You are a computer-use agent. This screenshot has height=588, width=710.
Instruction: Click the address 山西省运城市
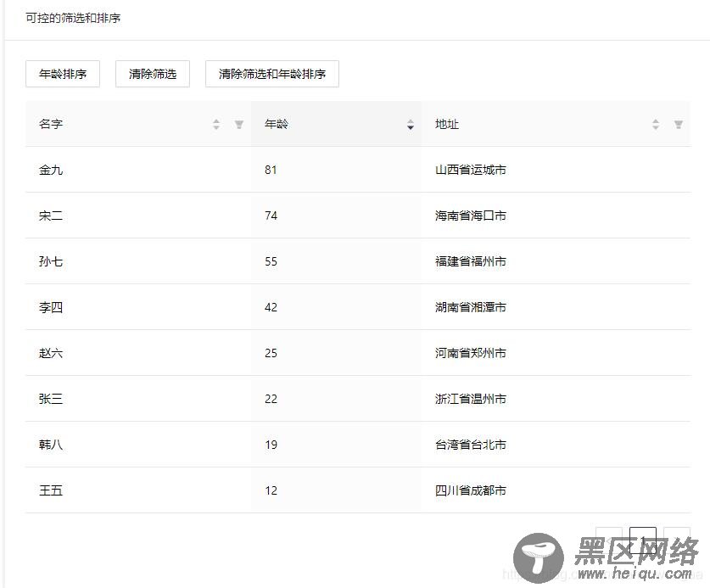(x=471, y=170)
